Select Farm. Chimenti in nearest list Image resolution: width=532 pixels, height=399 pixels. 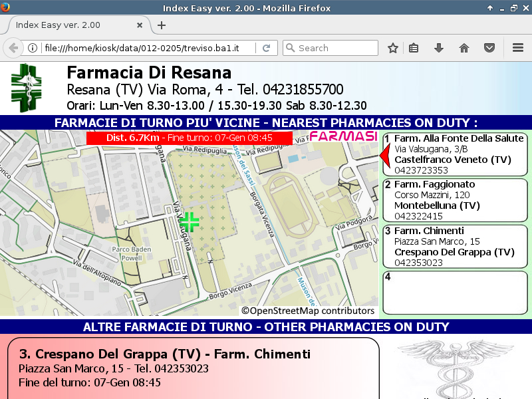pyautogui.click(x=455, y=247)
